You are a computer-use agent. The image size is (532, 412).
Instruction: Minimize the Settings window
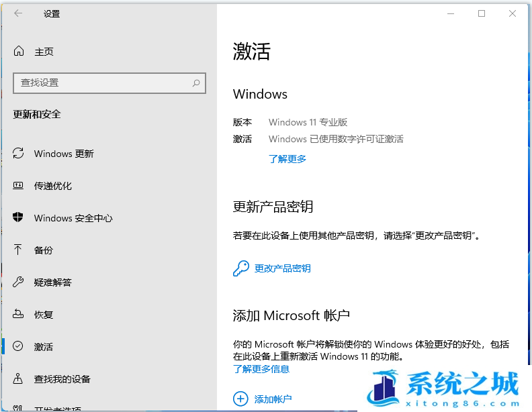coord(451,13)
